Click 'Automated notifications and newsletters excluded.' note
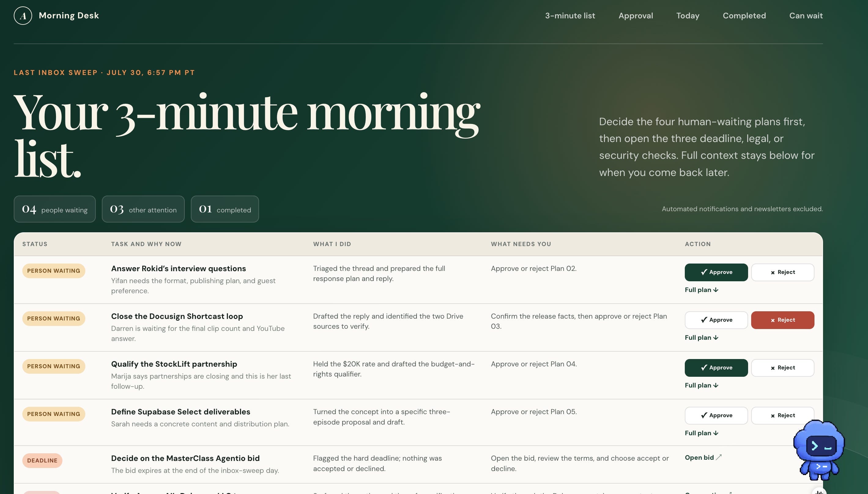Image resolution: width=868 pixels, height=494 pixels. click(x=742, y=209)
